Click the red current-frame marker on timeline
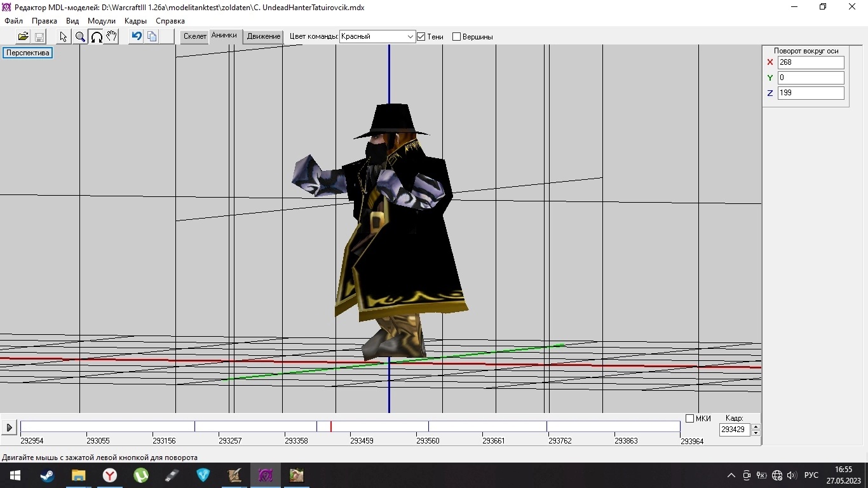 pyautogui.click(x=330, y=427)
